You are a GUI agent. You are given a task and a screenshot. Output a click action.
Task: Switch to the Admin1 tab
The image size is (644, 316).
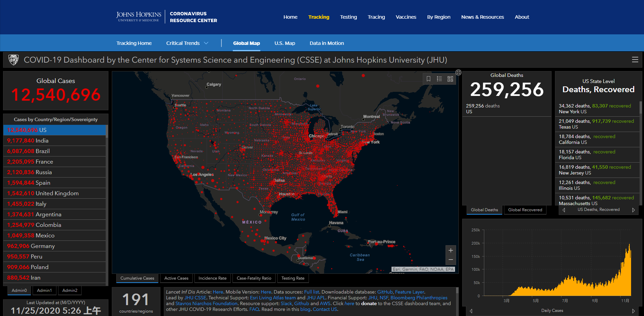pos(45,290)
